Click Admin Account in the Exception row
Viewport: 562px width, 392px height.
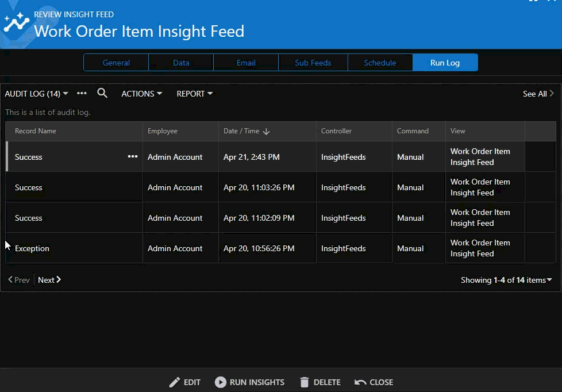[175, 248]
